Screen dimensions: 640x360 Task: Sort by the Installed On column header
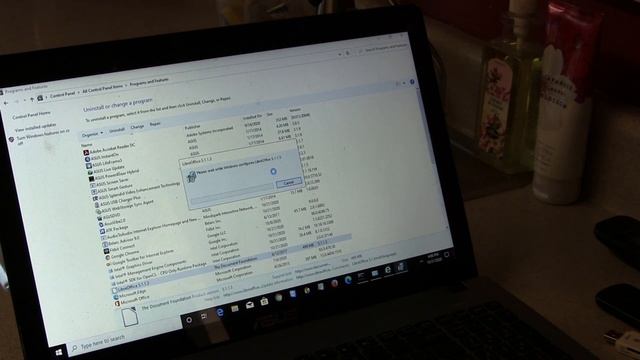point(252,117)
